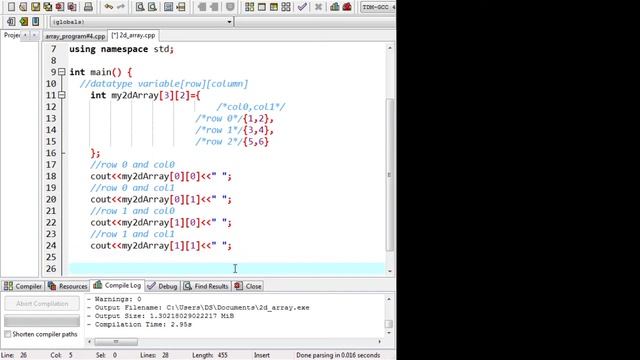Image resolution: width=640 pixels, height=360 pixels.
Task: Click 'Done parsing in 0.016 seconds' status text
Action: [x=338, y=355]
